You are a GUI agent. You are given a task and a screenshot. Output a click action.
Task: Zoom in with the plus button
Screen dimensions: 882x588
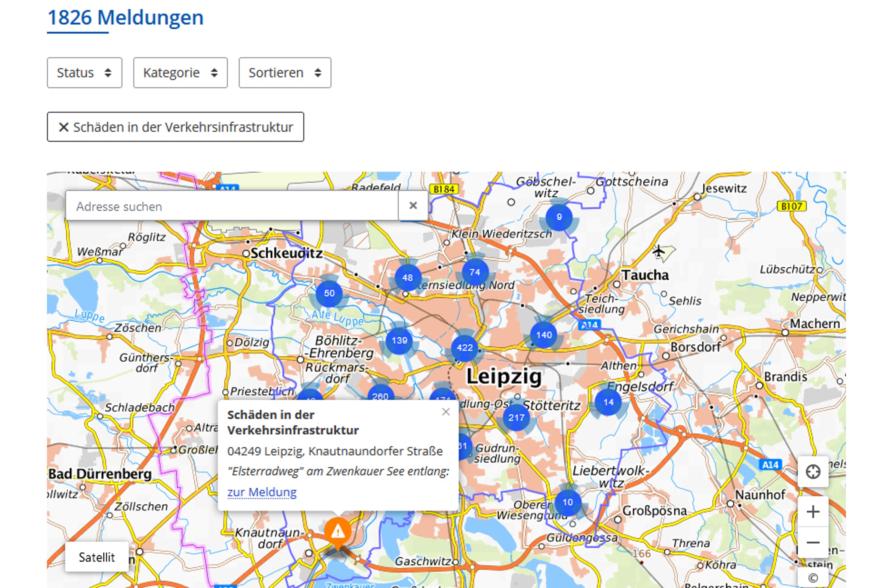[x=813, y=512]
